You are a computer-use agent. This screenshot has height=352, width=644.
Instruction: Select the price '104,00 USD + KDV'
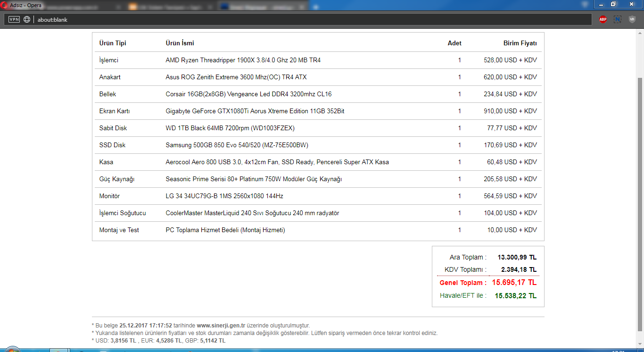(x=510, y=213)
